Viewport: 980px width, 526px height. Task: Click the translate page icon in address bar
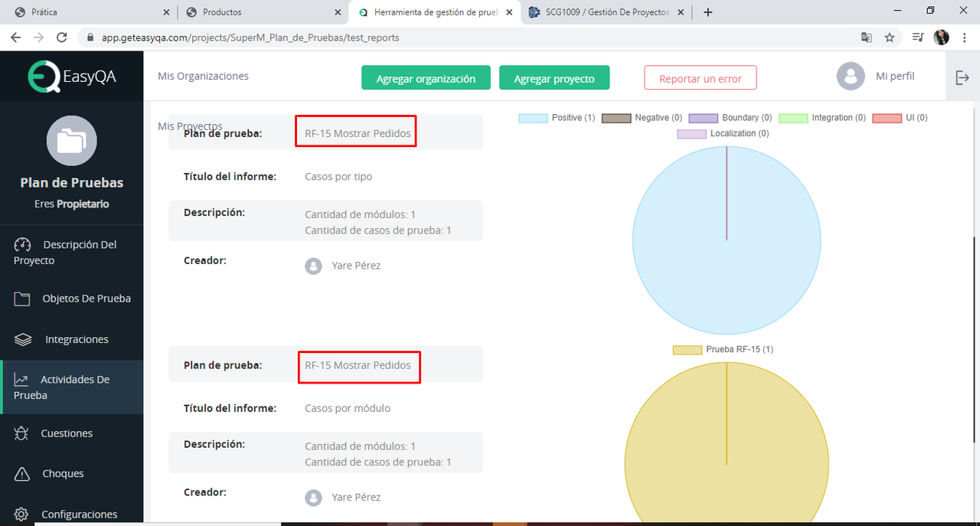pos(867,37)
